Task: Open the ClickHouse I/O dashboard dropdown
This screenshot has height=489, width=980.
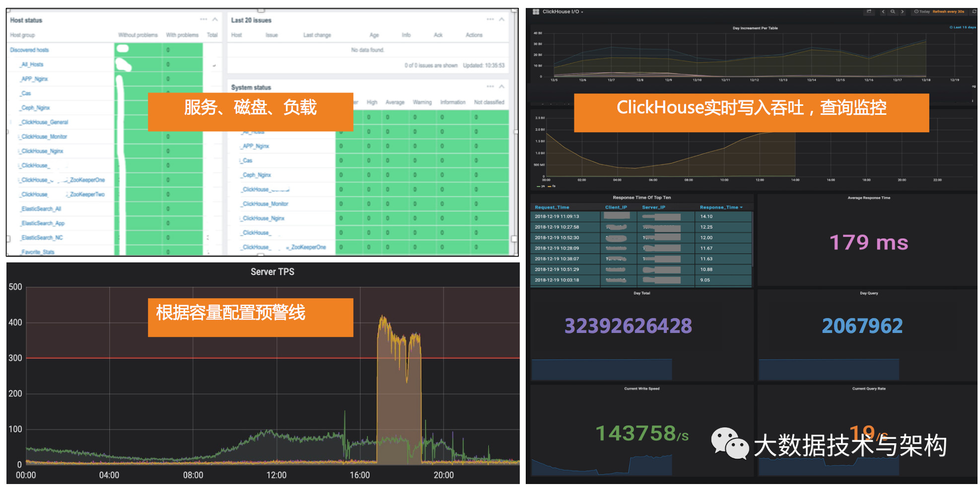Action: [563, 11]
